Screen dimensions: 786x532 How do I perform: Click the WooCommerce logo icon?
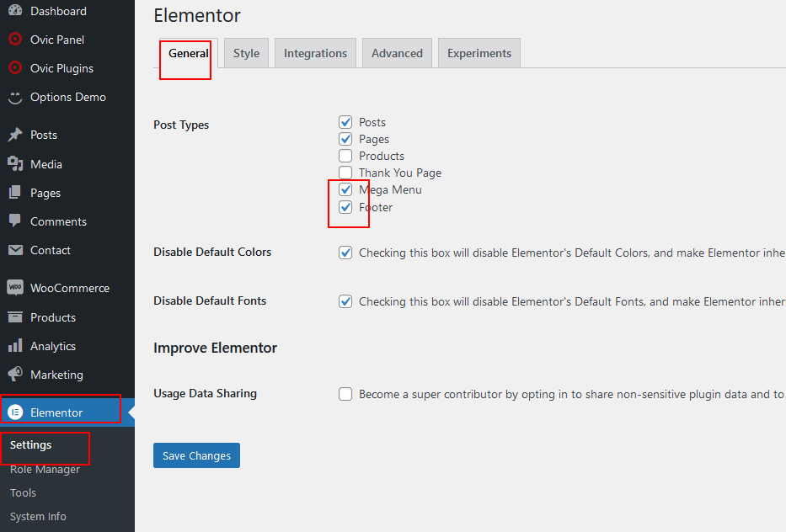coord(15,288)
